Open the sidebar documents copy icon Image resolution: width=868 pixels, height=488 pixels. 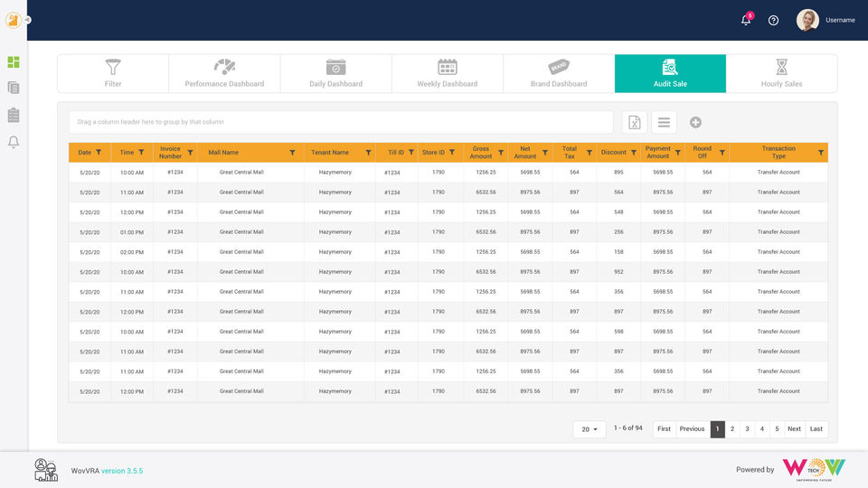coord(14,88)
